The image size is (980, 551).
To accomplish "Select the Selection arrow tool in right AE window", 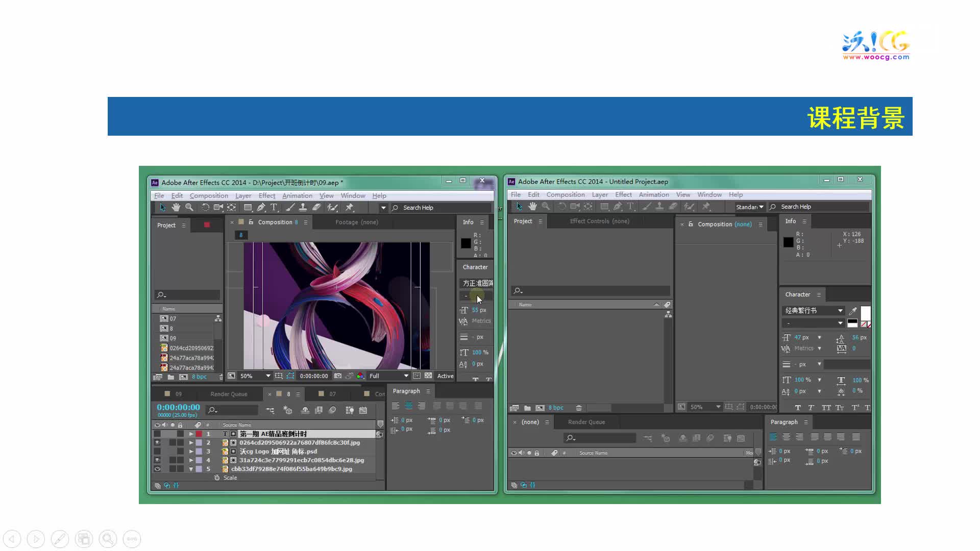I will (519, 206).
